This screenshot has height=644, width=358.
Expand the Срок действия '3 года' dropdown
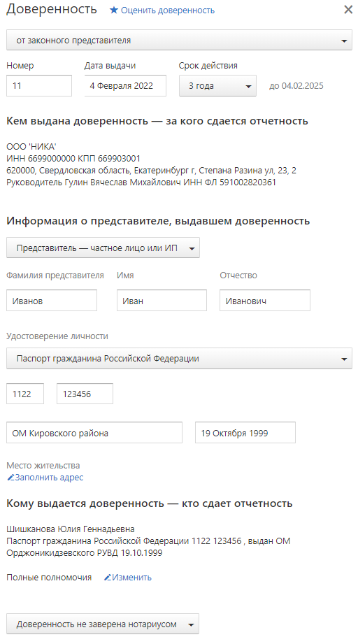tap(217, 86)
